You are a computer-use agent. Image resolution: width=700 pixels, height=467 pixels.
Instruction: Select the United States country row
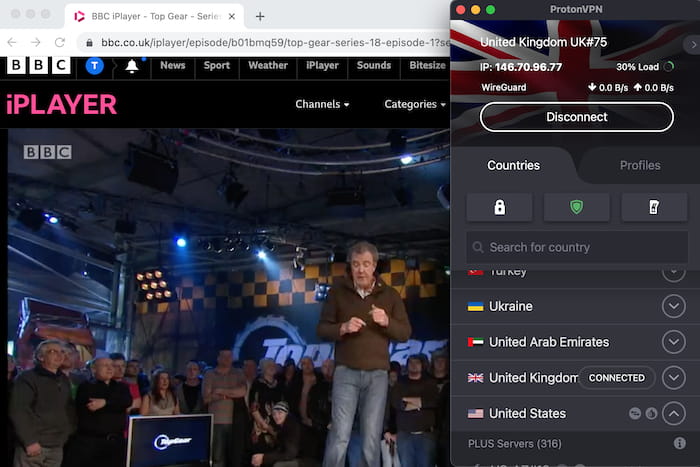pyautogui.click(x=575, y=413)
